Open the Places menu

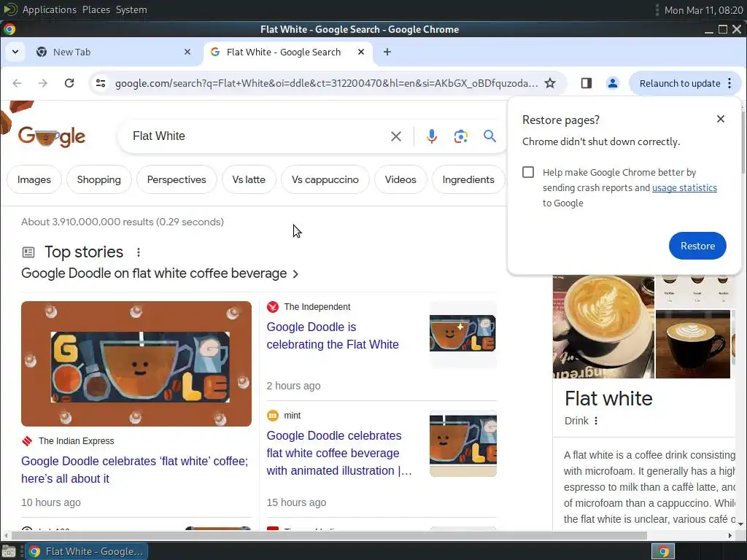pos(96,9)
